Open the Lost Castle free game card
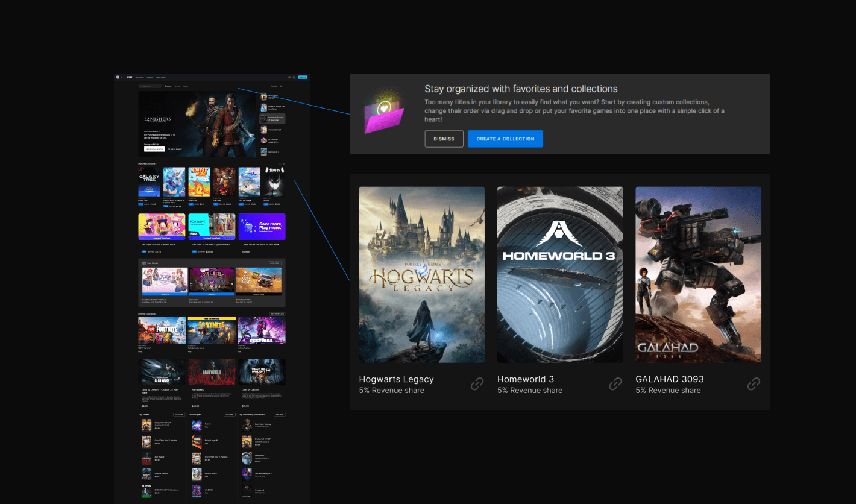 tap(212, 286)
